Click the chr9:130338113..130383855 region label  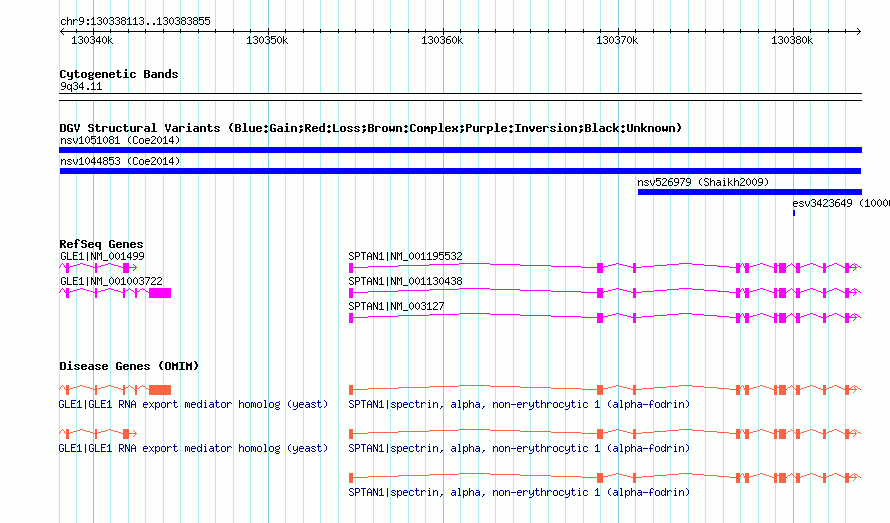(x=135, y=21)
